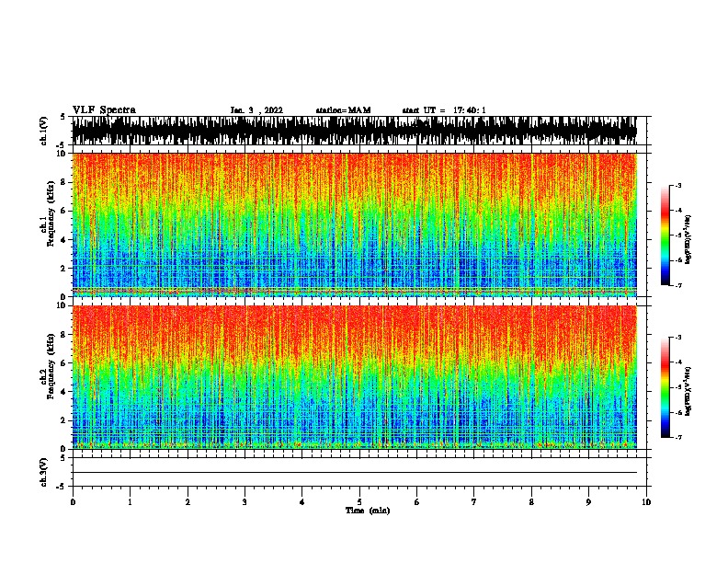Select the "start UT = 17:40:1" label
Viewport: 728px width, 563px height.
click(444, 110)
